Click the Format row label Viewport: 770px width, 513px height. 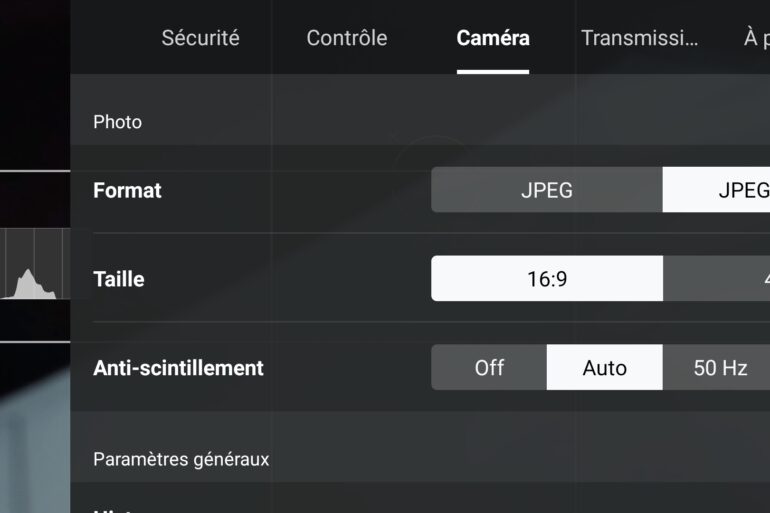click(x=127, y=190)
